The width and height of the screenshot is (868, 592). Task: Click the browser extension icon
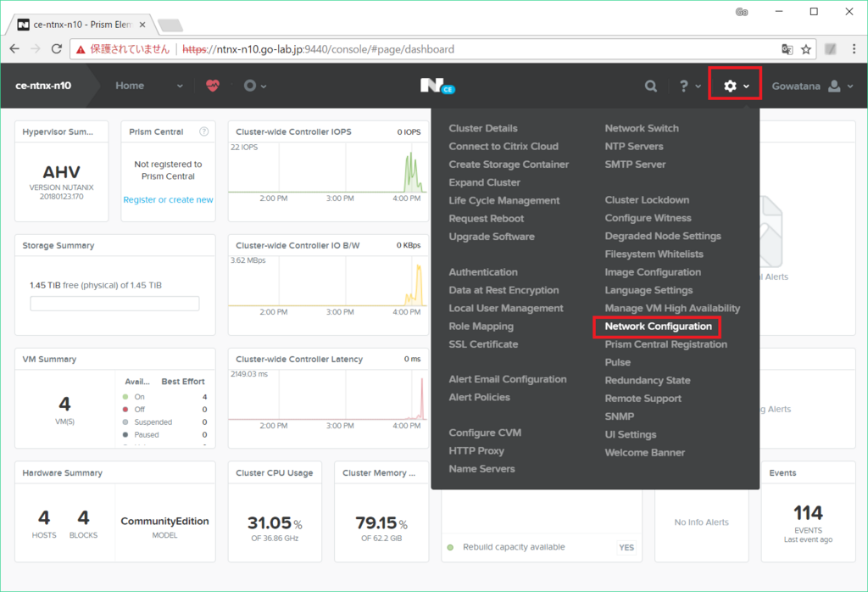click(831, 48)
